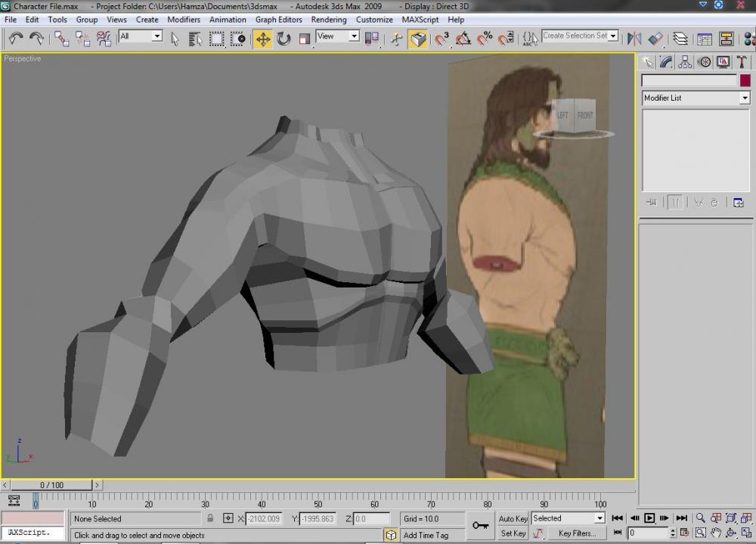This screenshot has height=544, width=756.
Task: Open the Modifiers menu
Action: [x=184, y=20]
